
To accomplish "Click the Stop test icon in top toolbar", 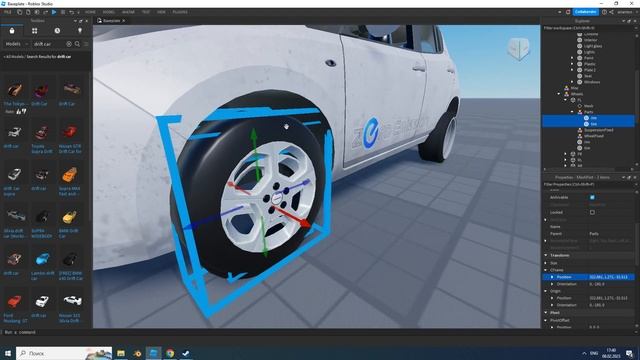I will pos(63,12).
